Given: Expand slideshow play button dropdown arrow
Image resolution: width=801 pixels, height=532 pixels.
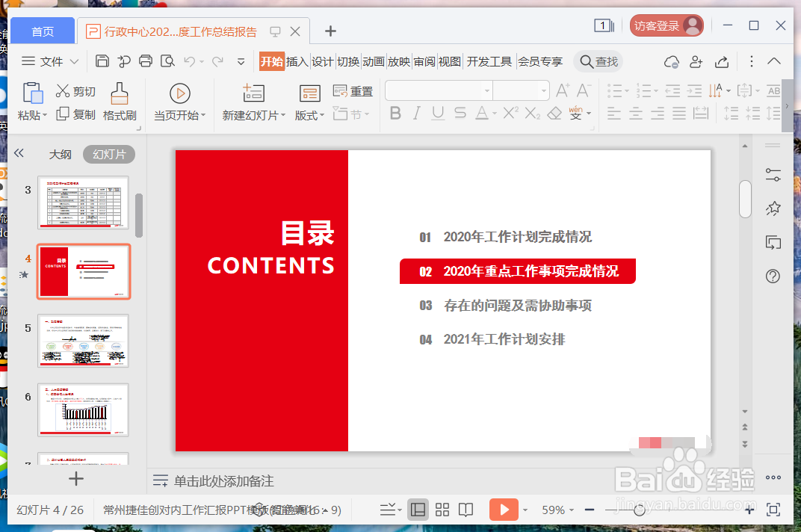Looking at the screenshot, I should point(525,510).
